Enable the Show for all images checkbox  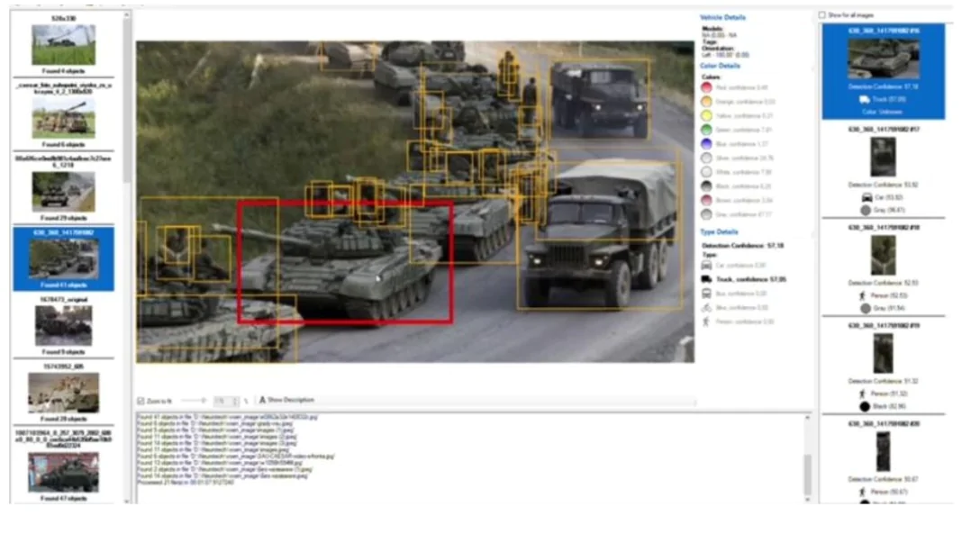821,15
